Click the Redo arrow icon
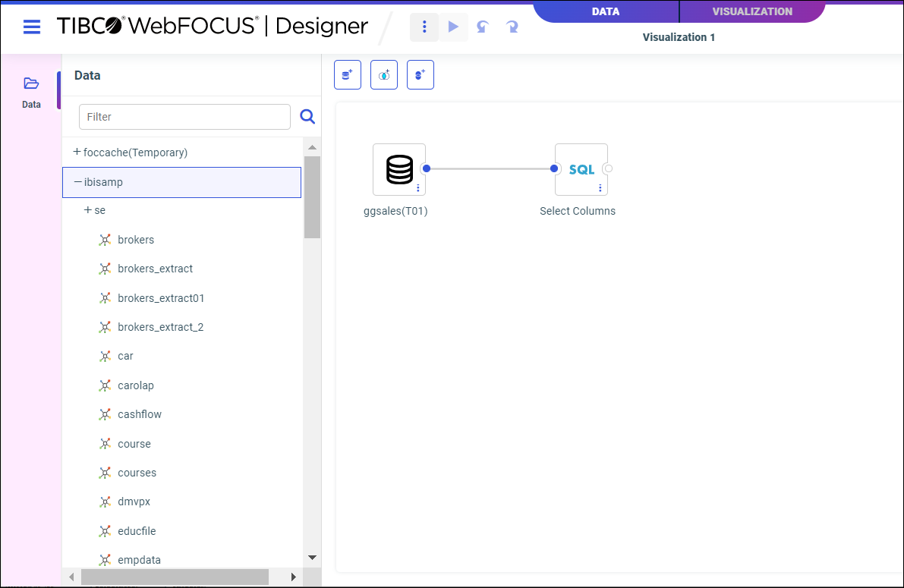Image resolution: width=904 pixels, height=588 pixels. coord(512,27)
